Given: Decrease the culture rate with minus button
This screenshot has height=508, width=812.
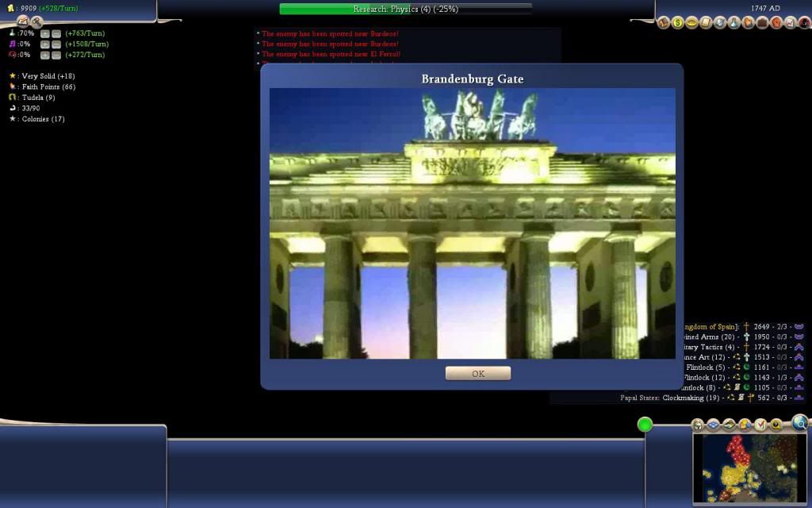Looking at the screenshot, I should click(56, 44).
